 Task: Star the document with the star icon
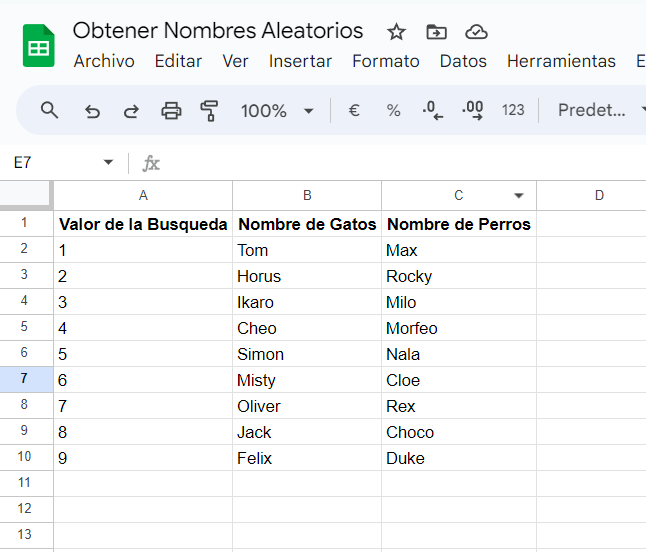point(396,32)
